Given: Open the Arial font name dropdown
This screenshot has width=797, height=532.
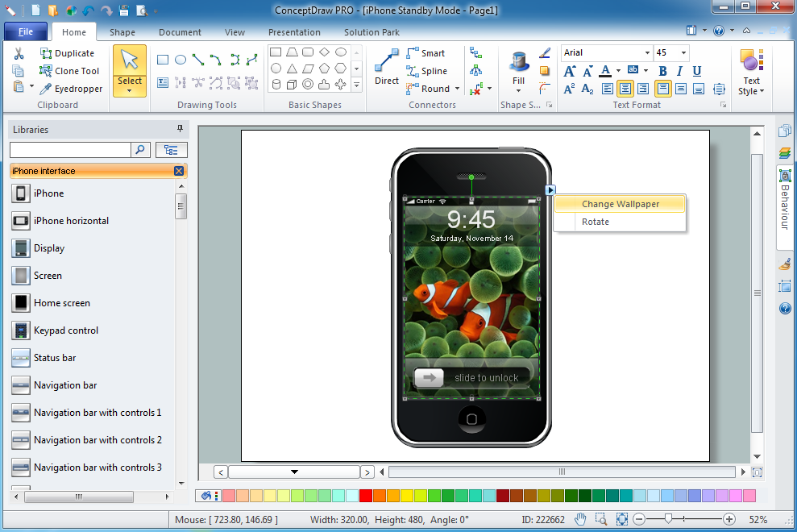Looking at the screenshot, I should click(646, 53).
